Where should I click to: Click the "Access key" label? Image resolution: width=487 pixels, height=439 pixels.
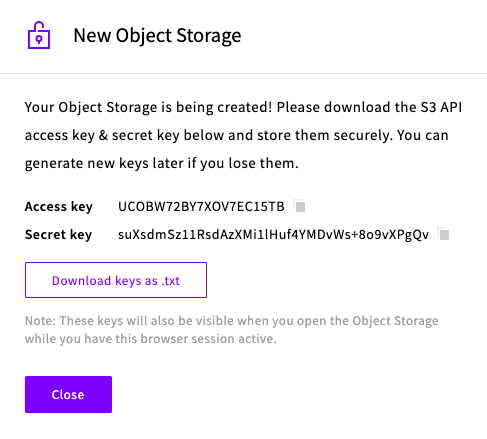point(59,207)
